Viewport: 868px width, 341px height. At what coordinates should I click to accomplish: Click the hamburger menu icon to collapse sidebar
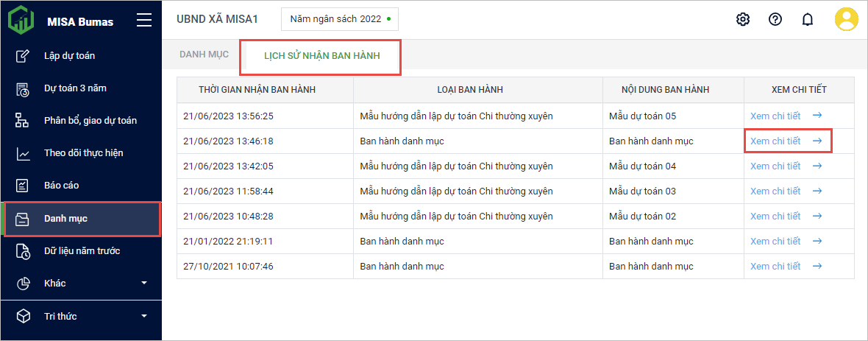[144, 21]
